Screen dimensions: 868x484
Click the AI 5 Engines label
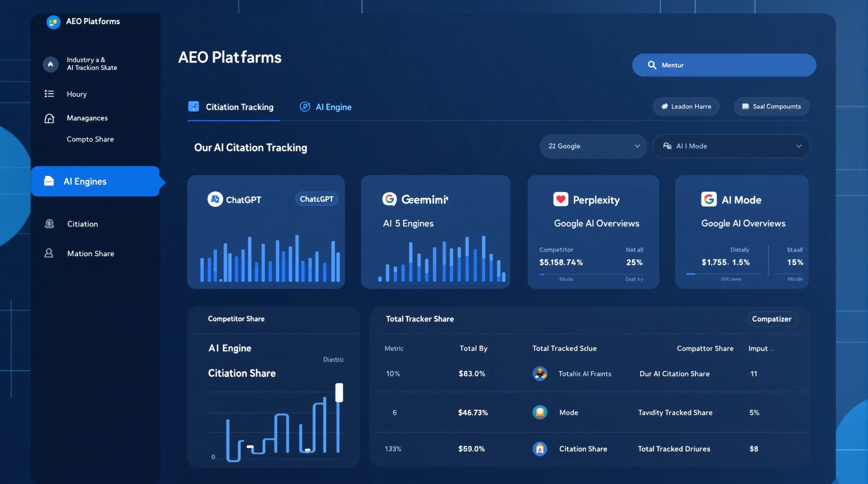click(x=408, y=223)
